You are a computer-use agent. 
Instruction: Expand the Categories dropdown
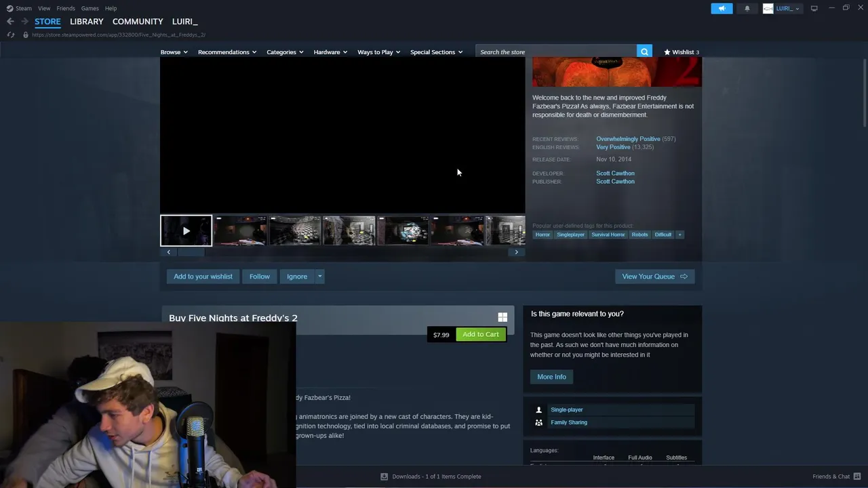click(x=285, y=52)
